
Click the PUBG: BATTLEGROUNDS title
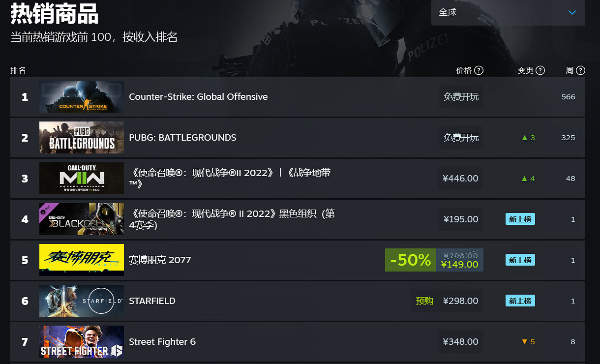183,138
